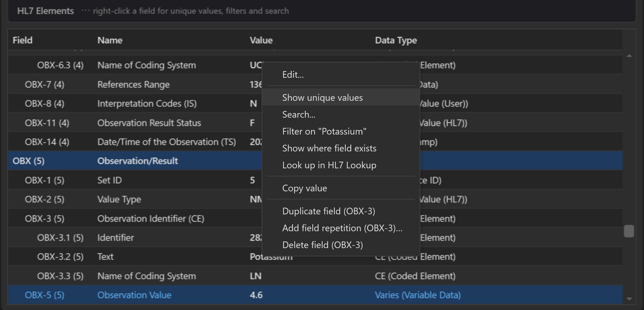Click Varies (Variable Data) data type cell

tap(418, 295)
